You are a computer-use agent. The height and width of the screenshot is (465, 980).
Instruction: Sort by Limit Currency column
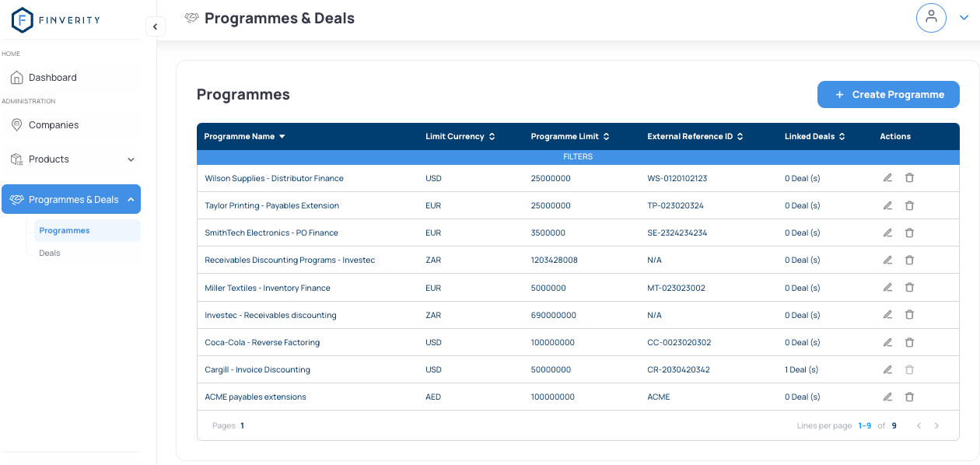pos(460,137)
